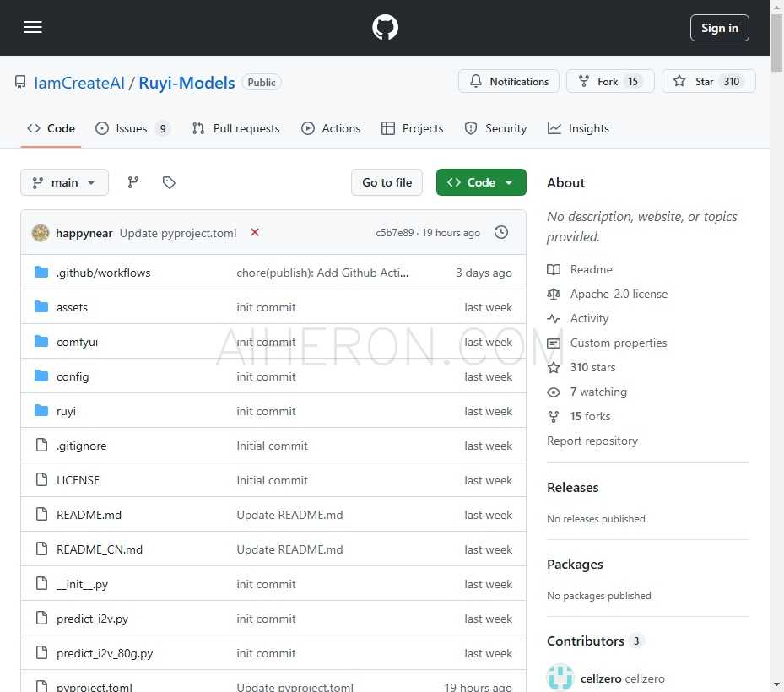784x692 pixels.
Task: Click the red failed status X icon
Action: tap(255, 233)
